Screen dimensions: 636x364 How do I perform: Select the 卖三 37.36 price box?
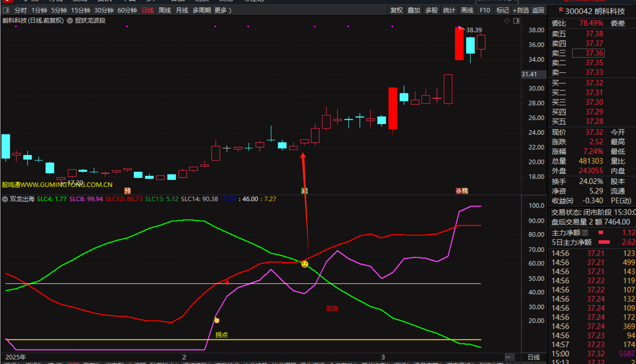click(588, 53)
